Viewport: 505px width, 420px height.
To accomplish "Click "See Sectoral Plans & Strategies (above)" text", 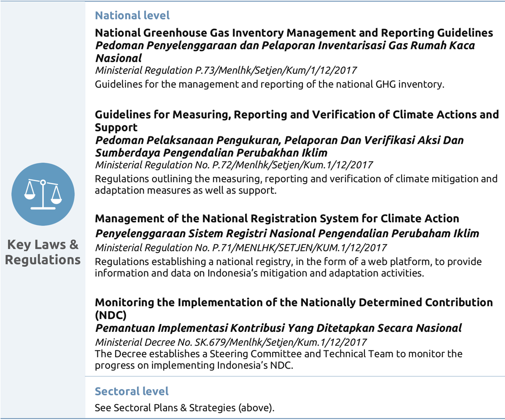I will [184, 408].
